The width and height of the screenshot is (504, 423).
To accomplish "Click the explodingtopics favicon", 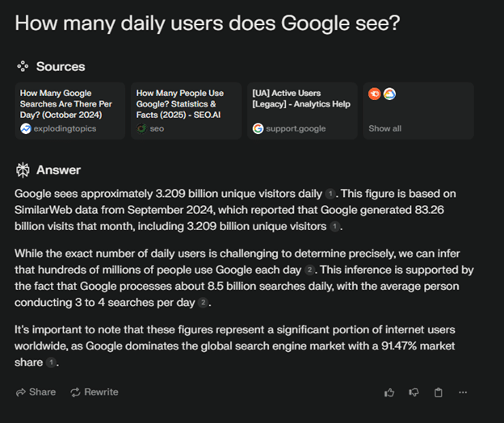I will tap(26, 128).
